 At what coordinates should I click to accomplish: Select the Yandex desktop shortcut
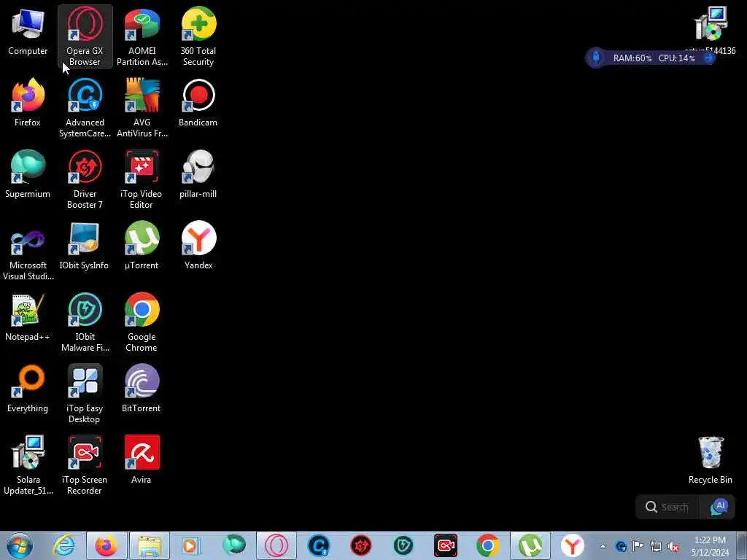click(x=198, y=246)
